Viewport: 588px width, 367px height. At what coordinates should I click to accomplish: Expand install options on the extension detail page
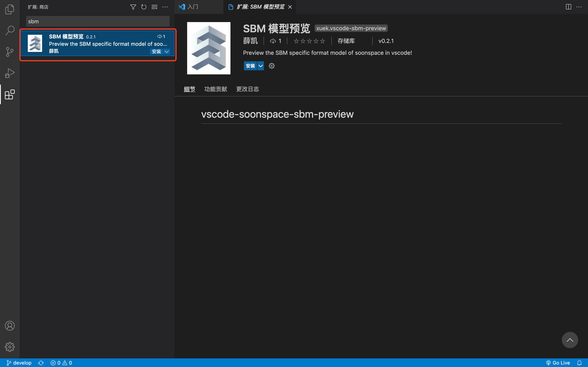[x=261, y=66]
